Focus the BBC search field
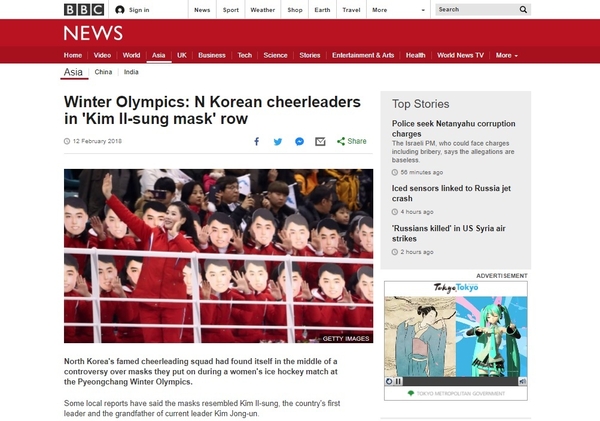 coord(476,10)
